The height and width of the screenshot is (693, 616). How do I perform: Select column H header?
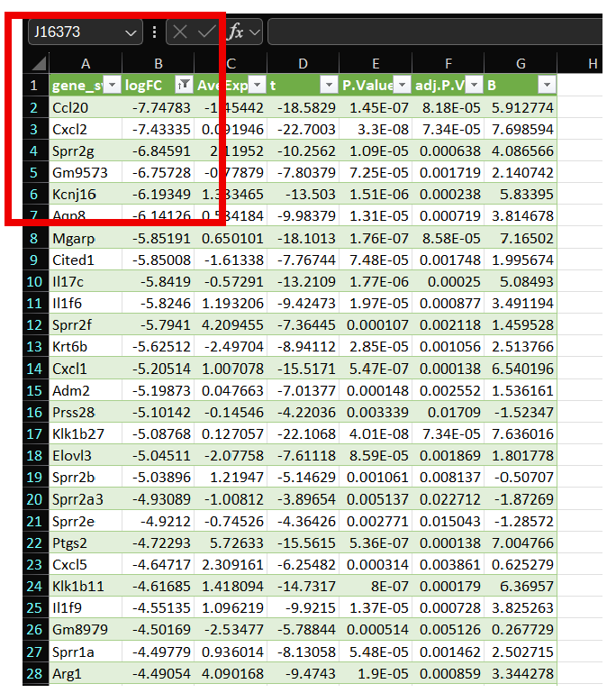(x=592, y=64)
